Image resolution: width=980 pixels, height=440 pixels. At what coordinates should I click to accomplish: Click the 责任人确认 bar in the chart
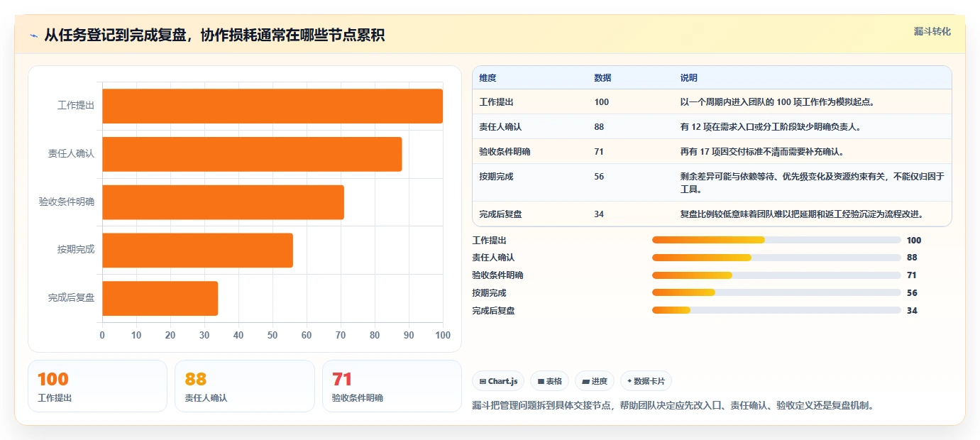[x=252, y=154]
